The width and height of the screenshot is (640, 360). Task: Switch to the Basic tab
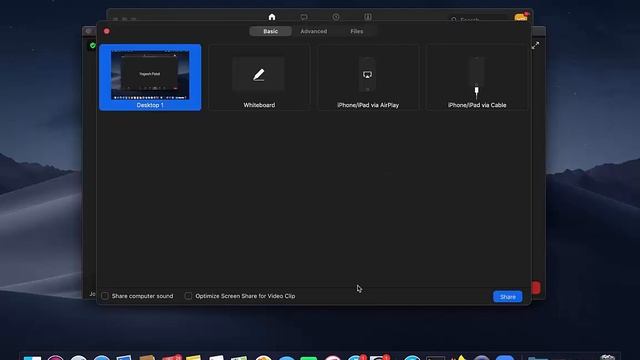[x=271, y=31]
